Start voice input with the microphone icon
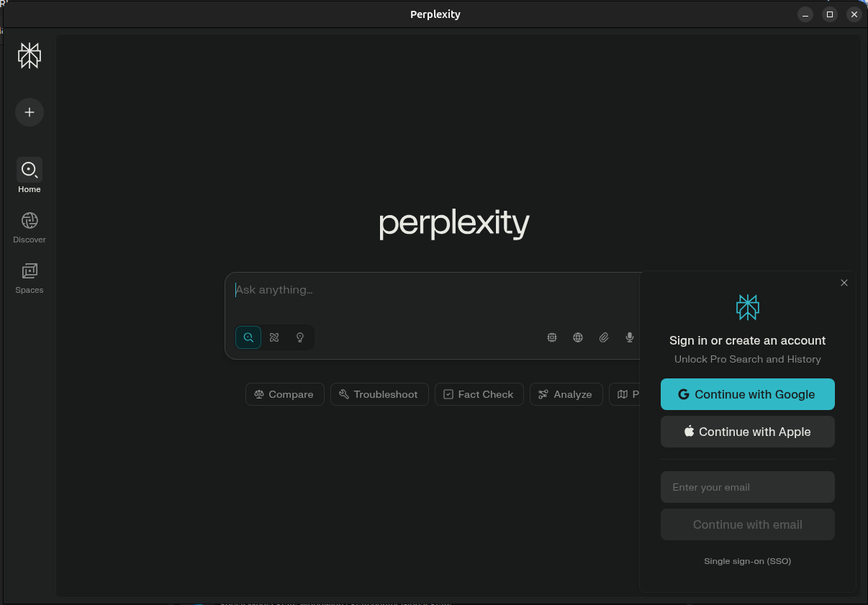This screenshot has height=605, width=868. 630,337
